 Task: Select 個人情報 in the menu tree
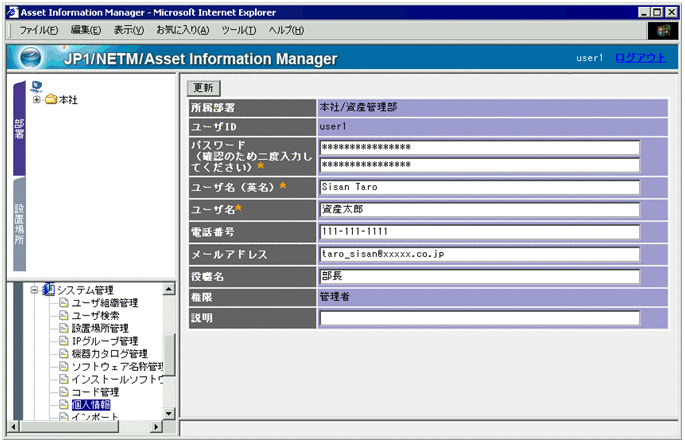91,406
